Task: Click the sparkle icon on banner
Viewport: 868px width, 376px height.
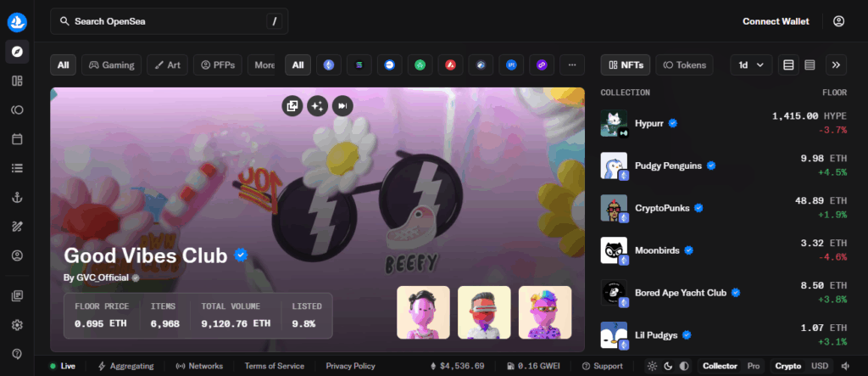Action: point(318,105)
